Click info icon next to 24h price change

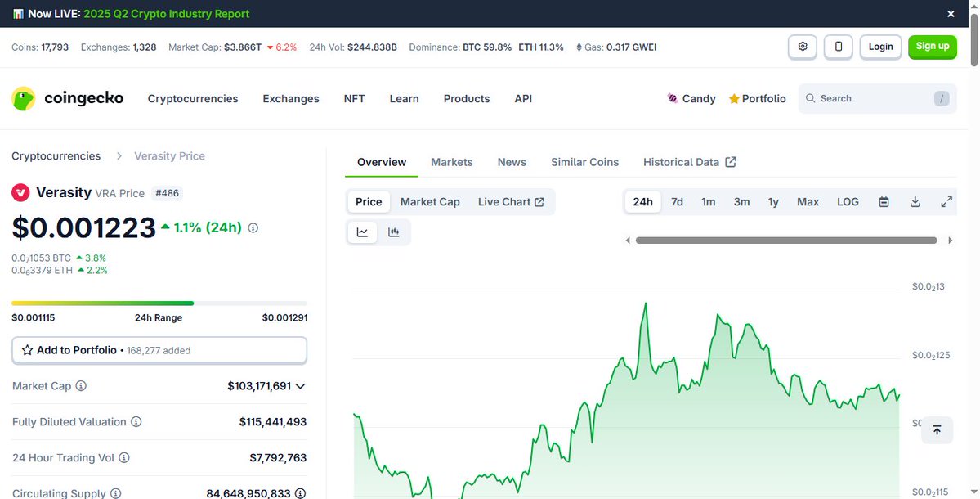(x=253, y=228)
